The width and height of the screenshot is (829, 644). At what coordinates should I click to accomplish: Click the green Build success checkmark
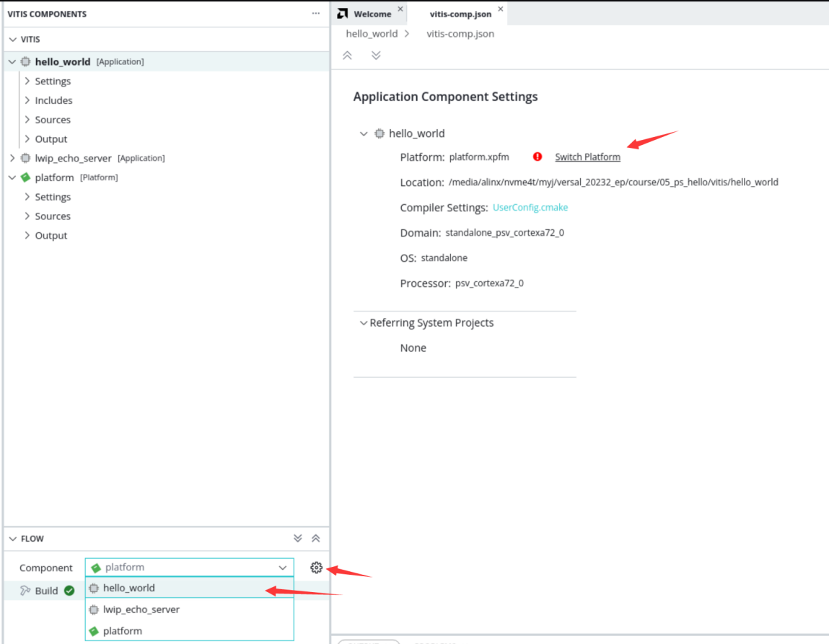(x=69, y=591)
